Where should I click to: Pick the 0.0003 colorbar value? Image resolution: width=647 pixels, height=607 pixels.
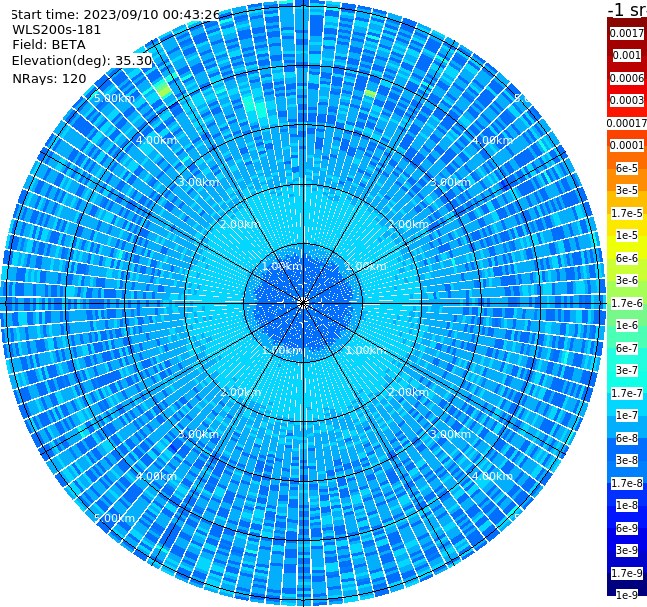[x=627, y=100]
